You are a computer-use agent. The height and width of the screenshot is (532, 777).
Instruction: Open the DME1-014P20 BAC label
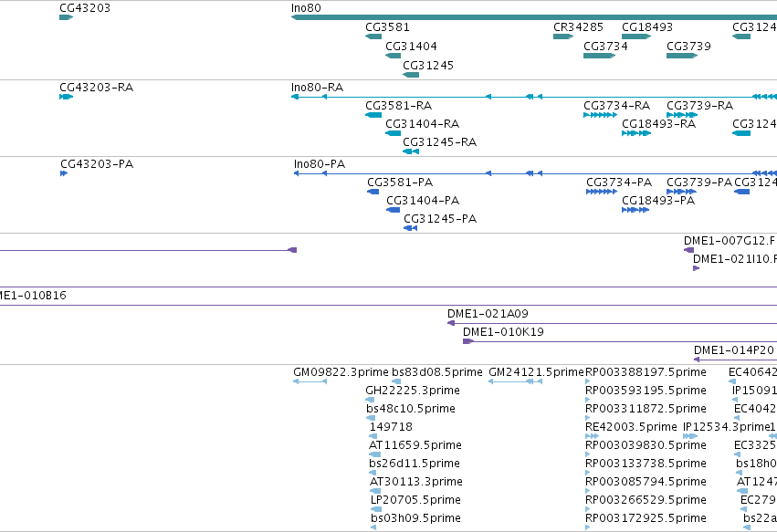point(734,350)
